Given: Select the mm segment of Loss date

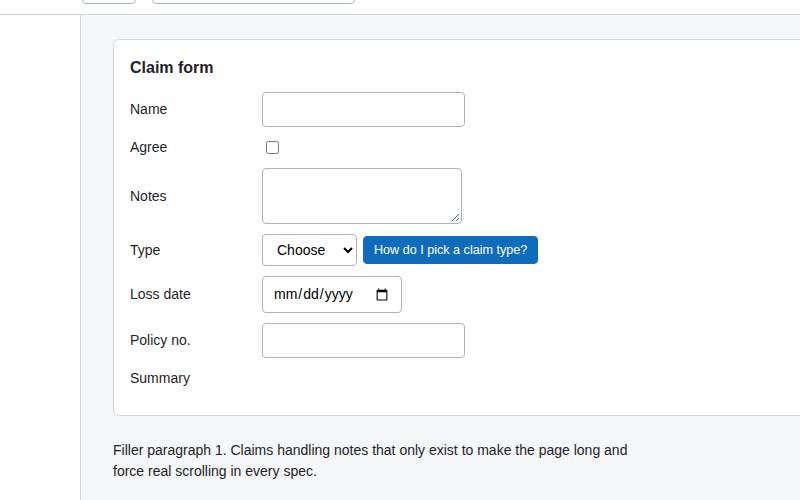Looking at the screenshot, I should [286, 294].
